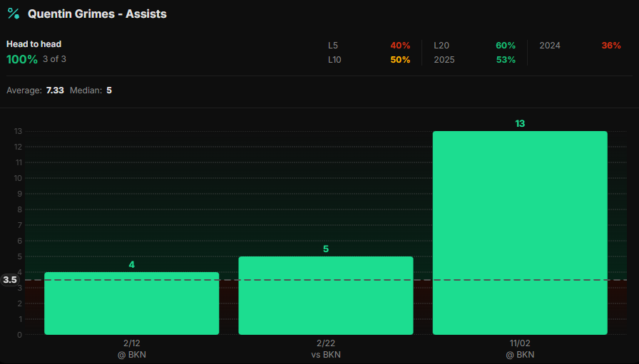Click the 2024 36% value
This screenshot has height=364, width=639.
(611, 46)
